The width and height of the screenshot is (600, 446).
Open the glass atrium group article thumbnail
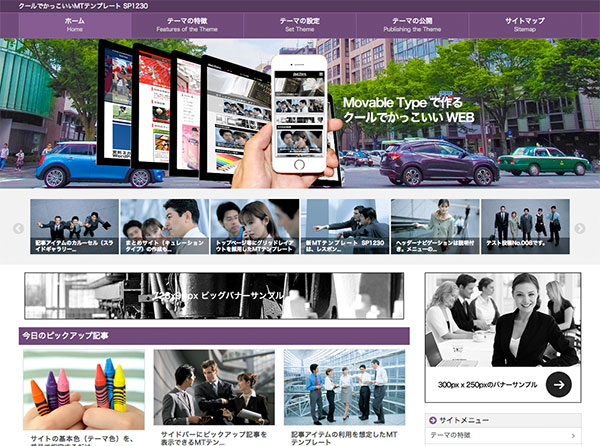pyautogui.click(x=344, y=387)
